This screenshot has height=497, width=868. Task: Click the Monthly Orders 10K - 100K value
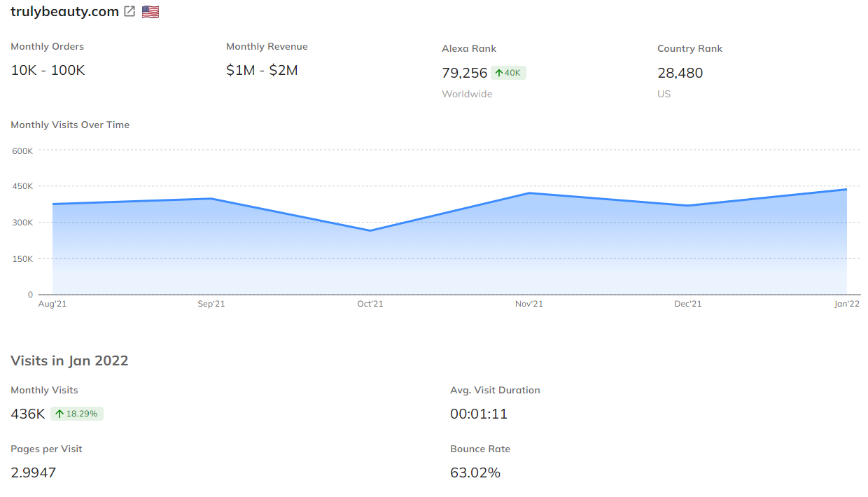(48, 70)
